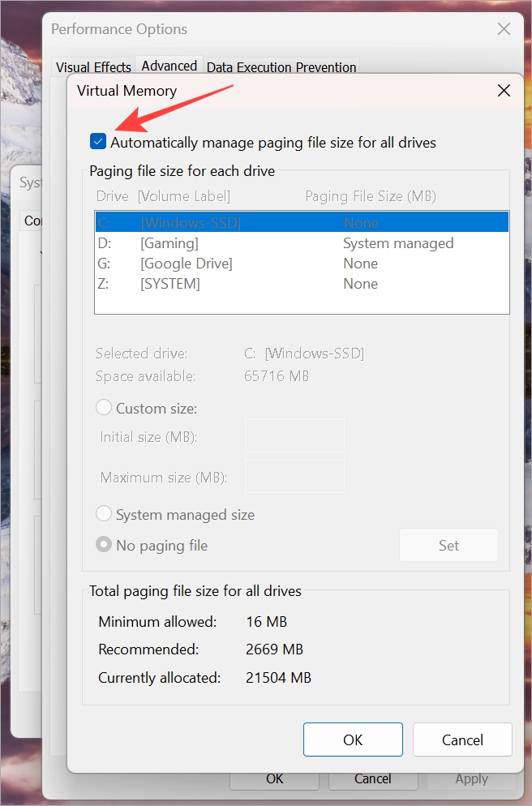Screen dimensions: 532x806
Task: Apply changes in Performance Options
Action: (473, 778)
